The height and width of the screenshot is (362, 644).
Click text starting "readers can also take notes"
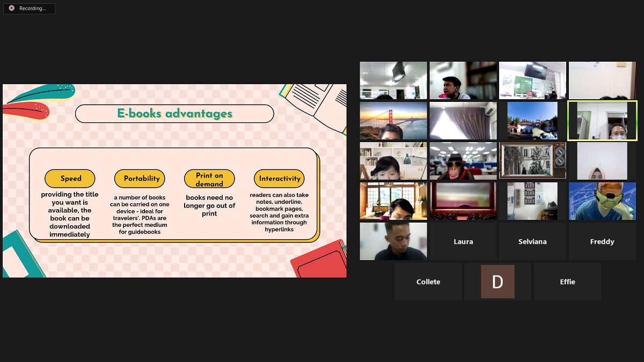pyautogui.click(x=279, y=212)
